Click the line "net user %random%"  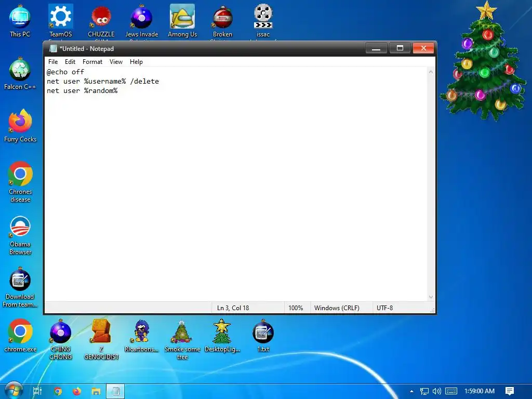[x=82, y=90]
